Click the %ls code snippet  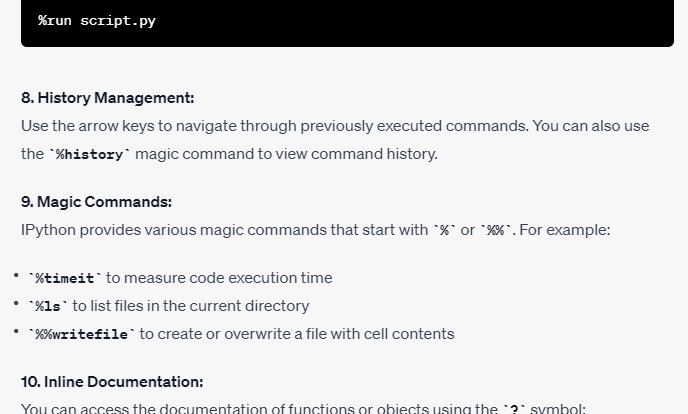48,306
